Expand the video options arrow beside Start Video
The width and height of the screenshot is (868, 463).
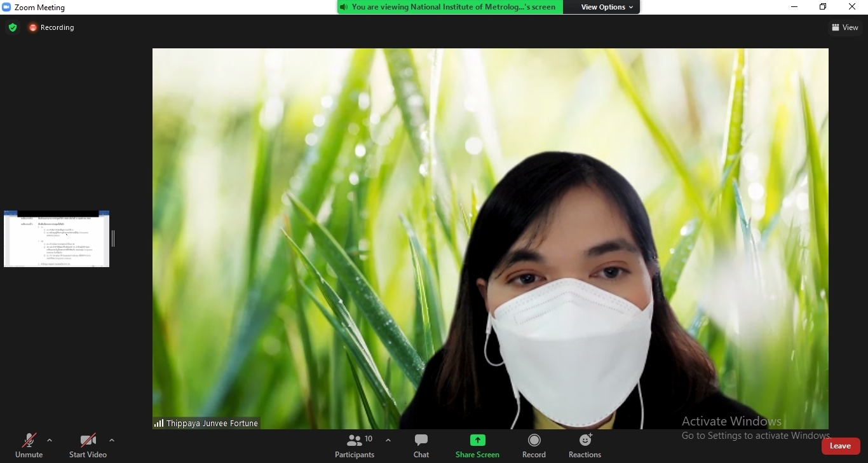[112, 440]
